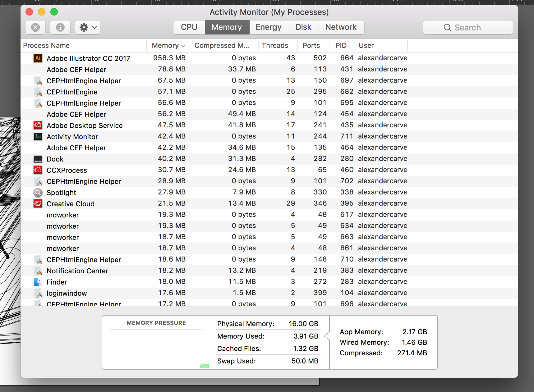The width and height of the screenshot is (534, 392).
Task: Select the CEPHtmlEngine Helper icon with PID 695
Action: click(38, 103)
